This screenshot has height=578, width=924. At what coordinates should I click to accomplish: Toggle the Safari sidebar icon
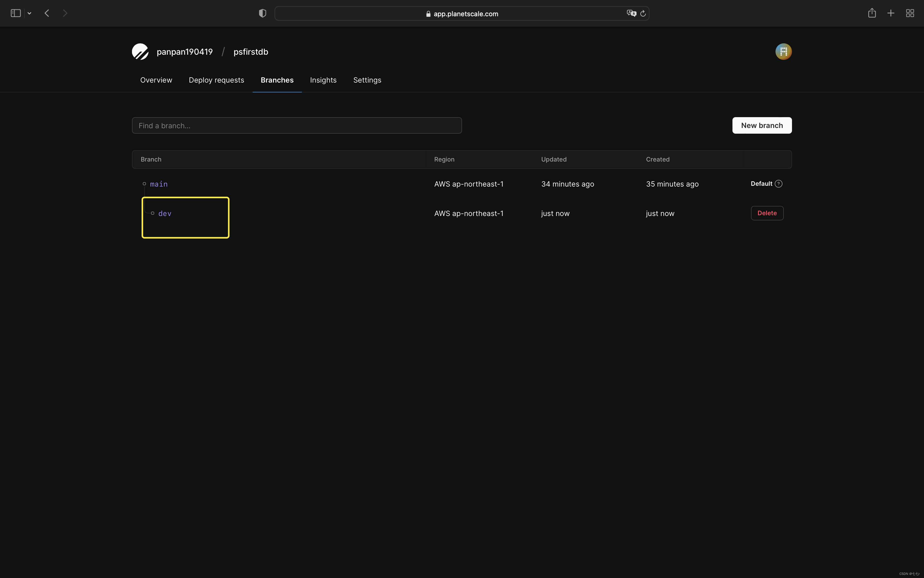[16, 13]
